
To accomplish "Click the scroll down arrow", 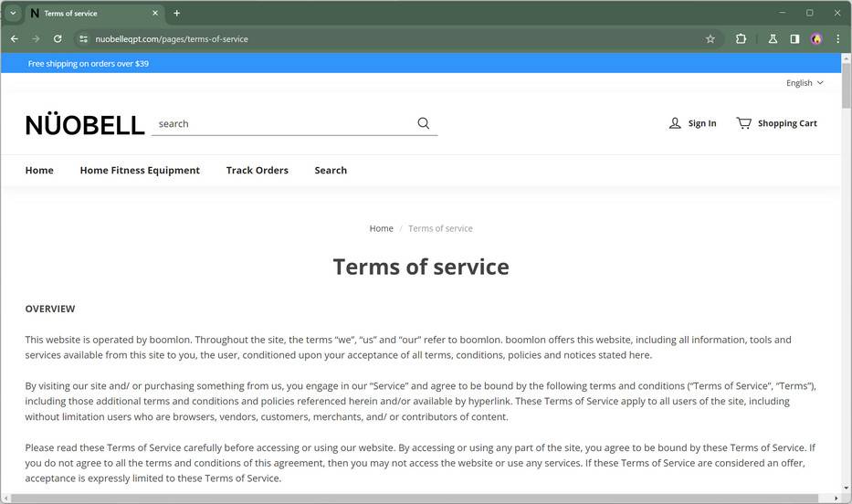I will pos(846,488).
